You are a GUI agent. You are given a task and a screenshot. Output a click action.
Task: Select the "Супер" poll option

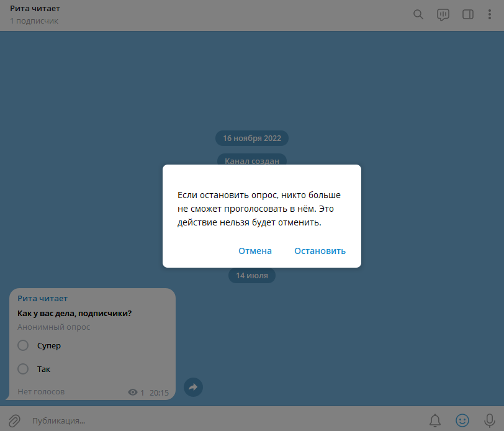(x=24, y=345)
